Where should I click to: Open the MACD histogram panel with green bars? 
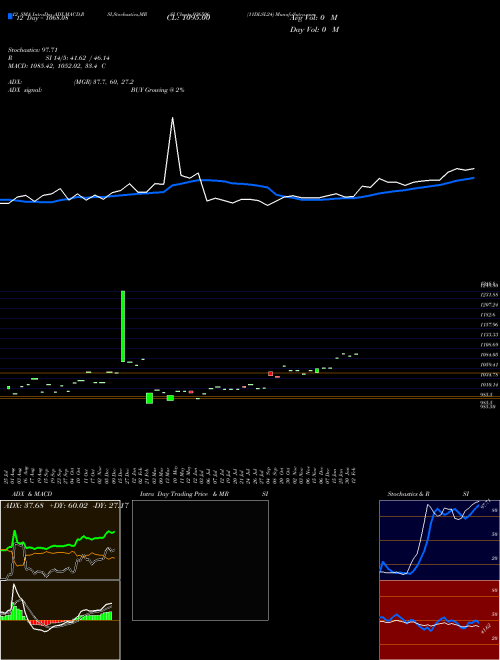click(x=60, y=620)
